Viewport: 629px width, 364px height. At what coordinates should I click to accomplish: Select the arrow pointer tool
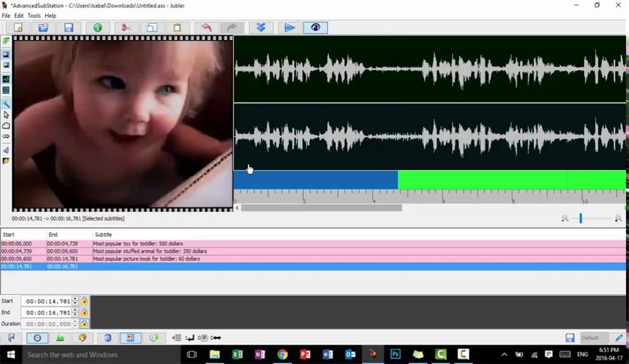point(6,115)
